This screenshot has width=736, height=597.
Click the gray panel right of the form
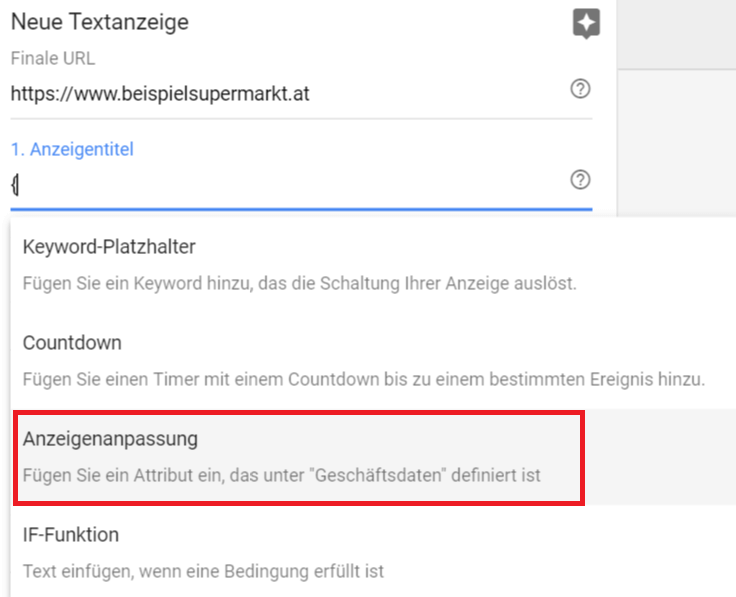(x=676, y=35)
